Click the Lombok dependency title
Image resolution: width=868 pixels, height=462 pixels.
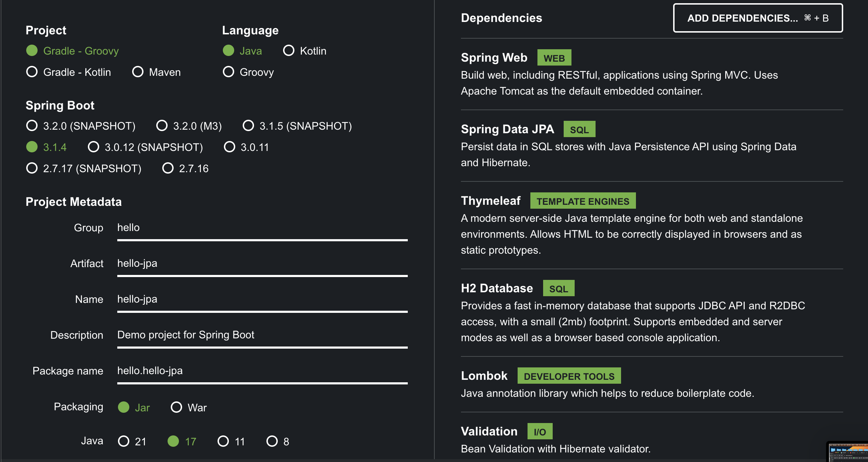click(484, 376)
